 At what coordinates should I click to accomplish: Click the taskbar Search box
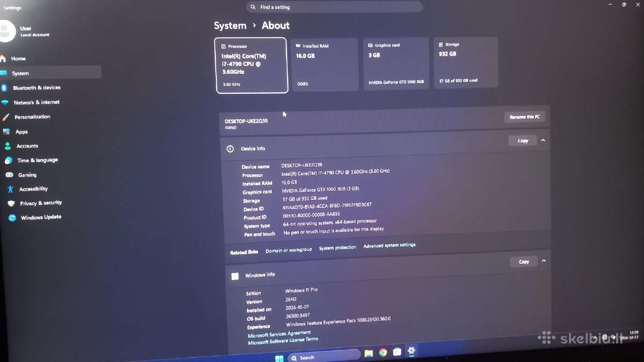click(324, 356)
